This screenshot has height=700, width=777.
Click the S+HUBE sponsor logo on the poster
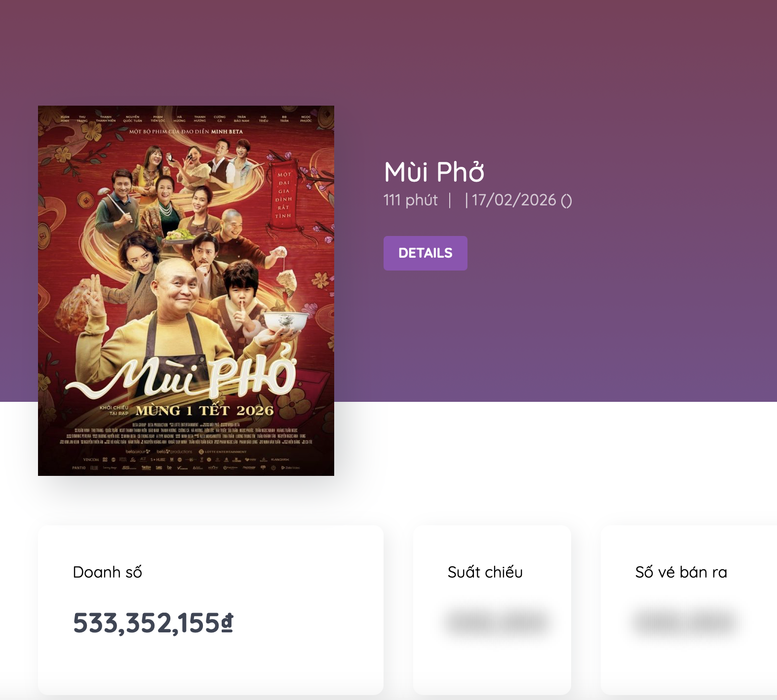pos(158,460)
